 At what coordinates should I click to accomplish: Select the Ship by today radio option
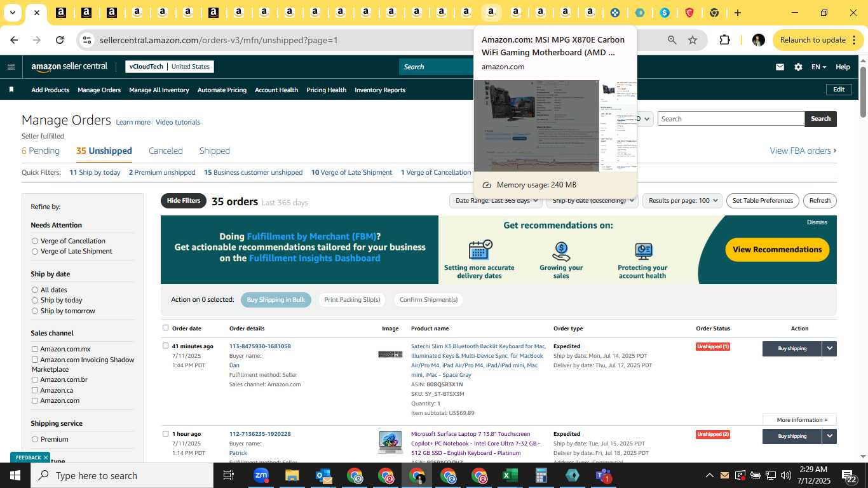coord(35,300)
